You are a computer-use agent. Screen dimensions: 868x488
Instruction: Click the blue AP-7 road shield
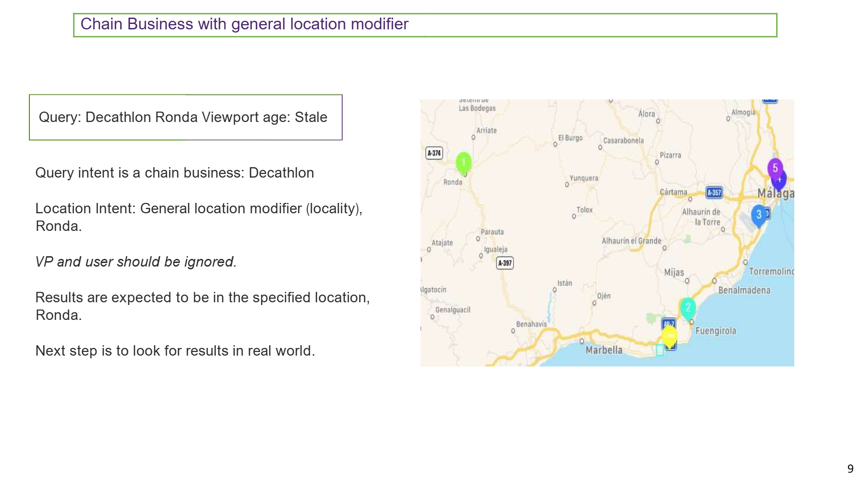(668, 323)
